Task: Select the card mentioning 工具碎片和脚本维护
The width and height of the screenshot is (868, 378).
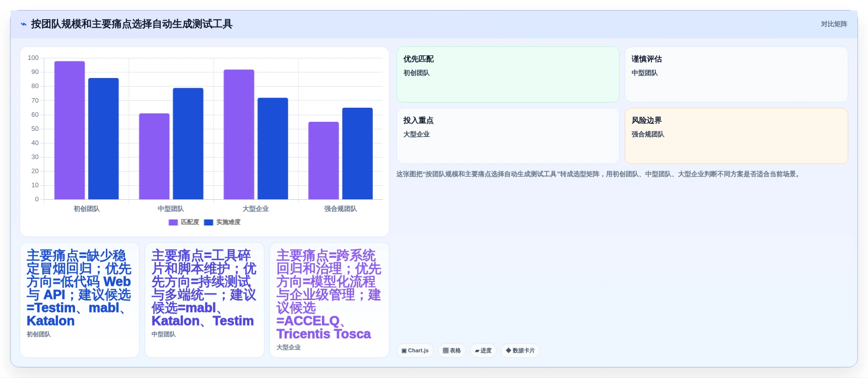Action: coord(205,300)
